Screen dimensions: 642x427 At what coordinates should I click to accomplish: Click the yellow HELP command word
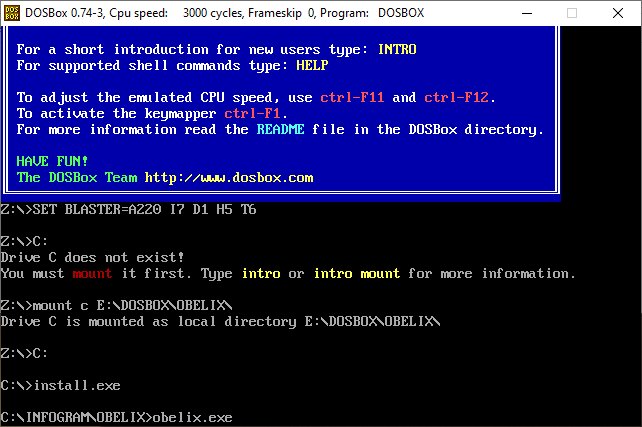coord(311,65)
